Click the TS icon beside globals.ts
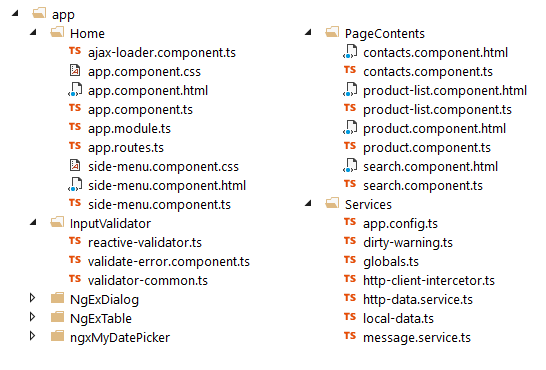Screen dimensions: 546x370 350,260
